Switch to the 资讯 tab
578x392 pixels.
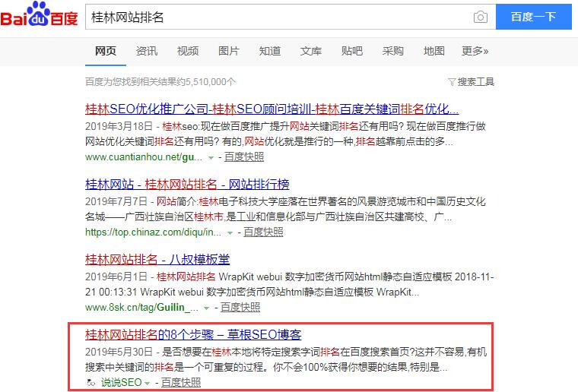click(147, 51)
